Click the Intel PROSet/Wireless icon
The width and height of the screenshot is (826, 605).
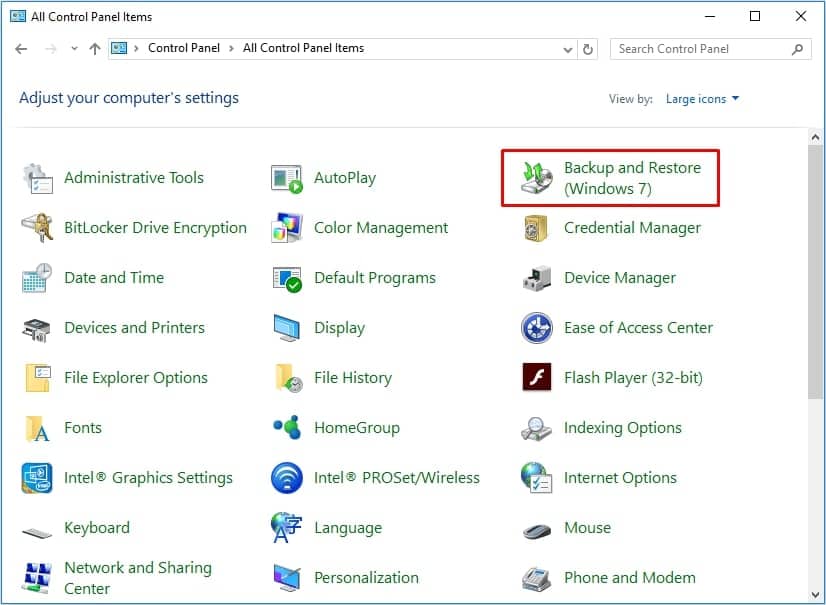pos(287,478)
